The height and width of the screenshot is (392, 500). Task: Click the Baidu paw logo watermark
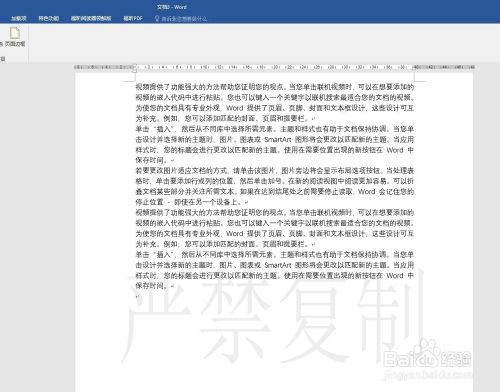tap(427, 347)
